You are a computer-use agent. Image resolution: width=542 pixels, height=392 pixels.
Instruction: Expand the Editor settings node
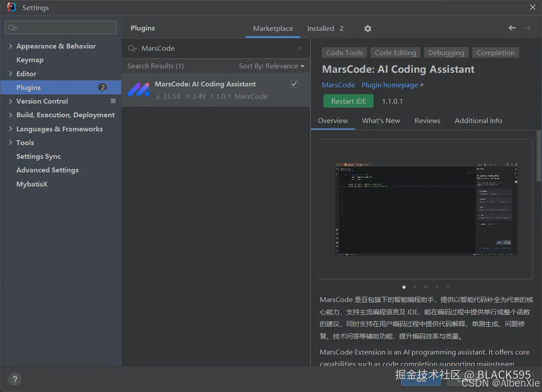(11, 74)
